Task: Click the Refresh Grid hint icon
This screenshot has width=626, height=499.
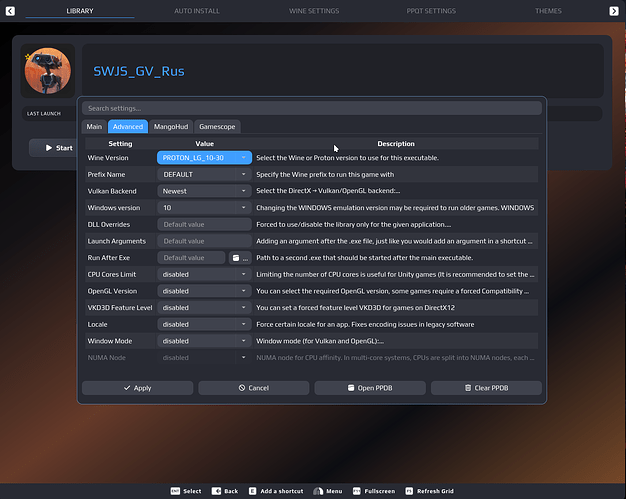Action: click(x=409, y=491)
